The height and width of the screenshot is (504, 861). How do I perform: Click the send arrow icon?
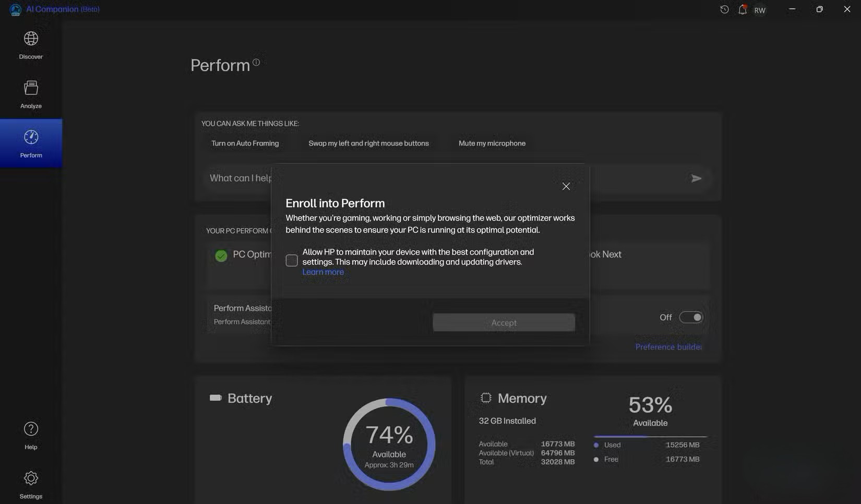pos(696,178)
